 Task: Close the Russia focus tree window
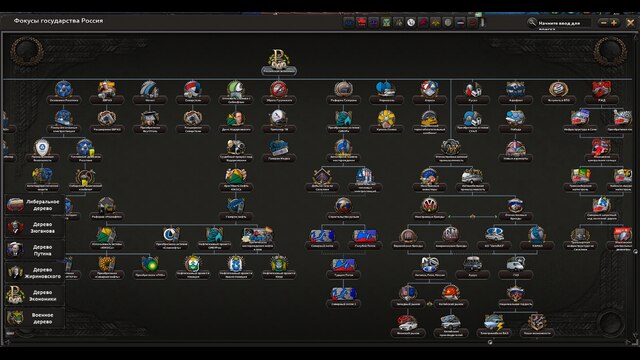point(630,23)
